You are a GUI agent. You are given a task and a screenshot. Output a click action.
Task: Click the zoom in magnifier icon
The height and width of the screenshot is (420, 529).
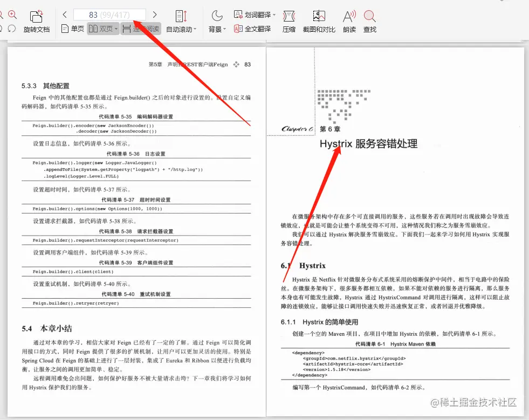click(x=12, y=15)
